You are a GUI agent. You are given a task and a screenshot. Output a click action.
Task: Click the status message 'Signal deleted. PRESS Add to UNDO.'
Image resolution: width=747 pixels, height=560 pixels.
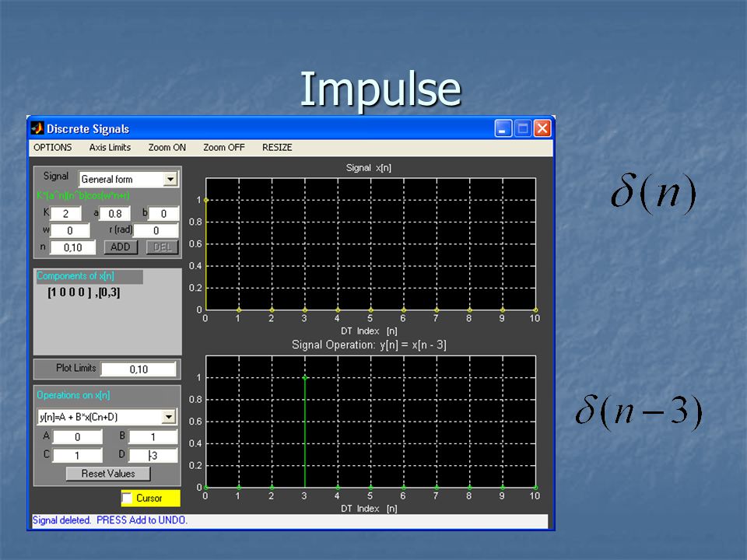[x=110, y=520]
